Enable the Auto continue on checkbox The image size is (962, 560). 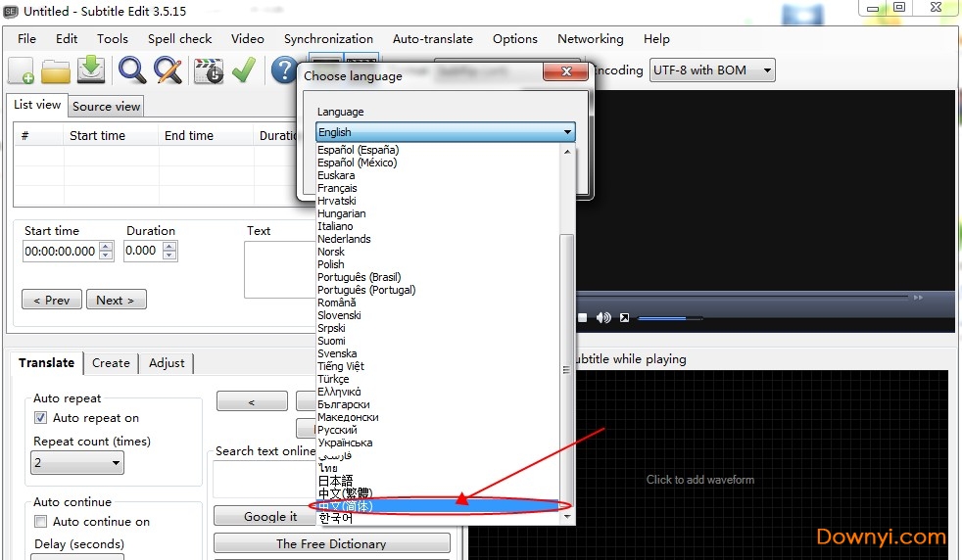click(x=41, y=522)
